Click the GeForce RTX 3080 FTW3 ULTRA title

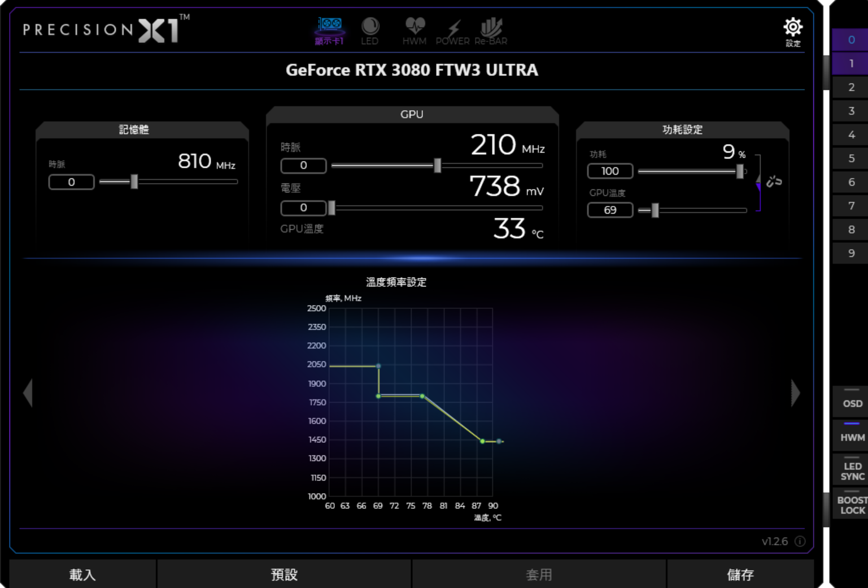tap(412, 70)
